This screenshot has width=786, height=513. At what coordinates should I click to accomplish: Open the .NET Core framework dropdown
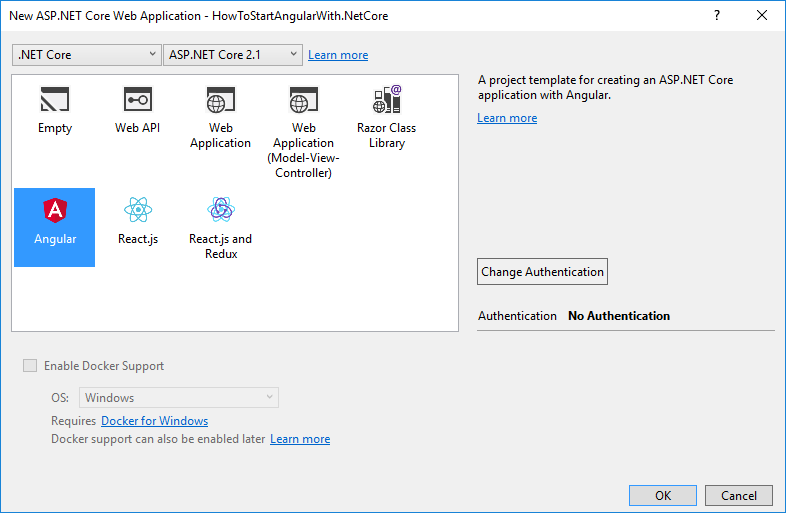87,55
